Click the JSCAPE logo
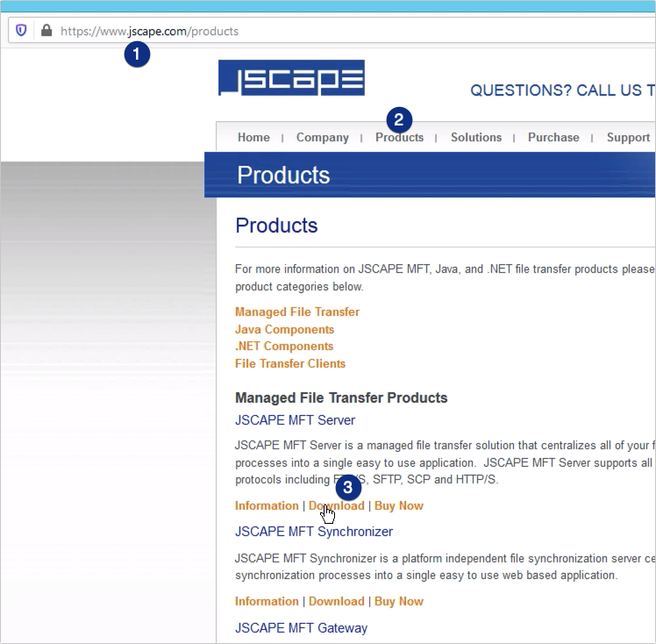This screenshot has height=644, width=656. [x=291, y=78]
